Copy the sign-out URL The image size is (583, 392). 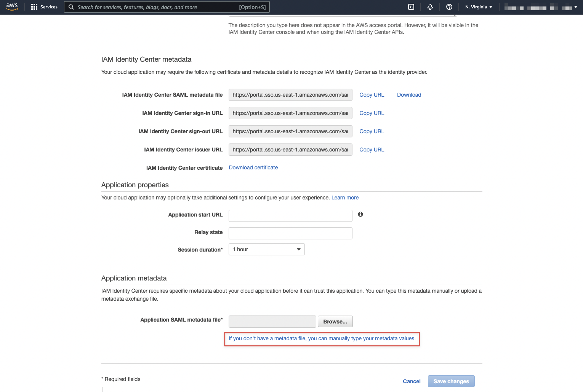[372, 131]
